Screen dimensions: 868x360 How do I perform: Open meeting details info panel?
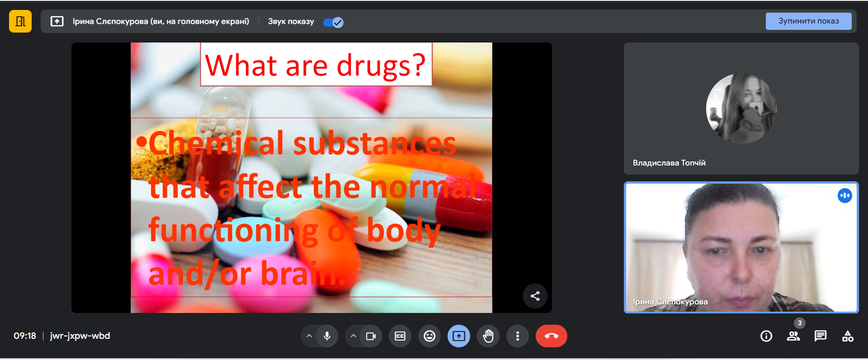pos(766,336)
